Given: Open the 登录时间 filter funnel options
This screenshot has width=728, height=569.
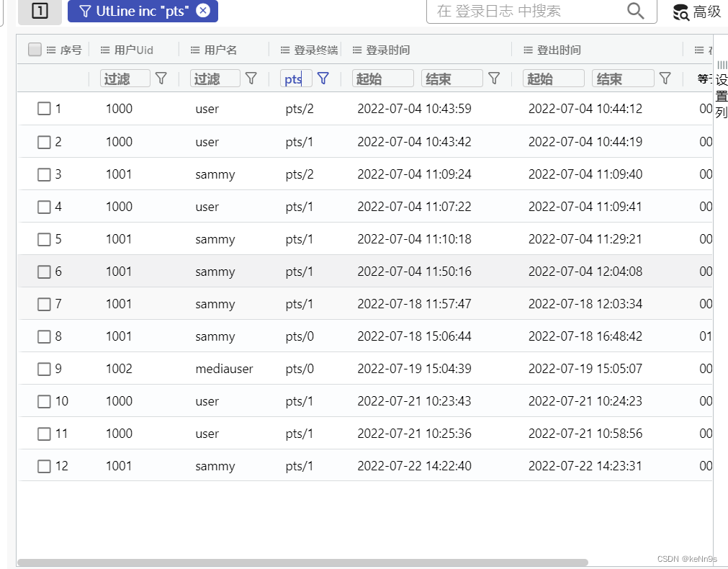Looking at the screenshot, I should (x=494, y=78).
